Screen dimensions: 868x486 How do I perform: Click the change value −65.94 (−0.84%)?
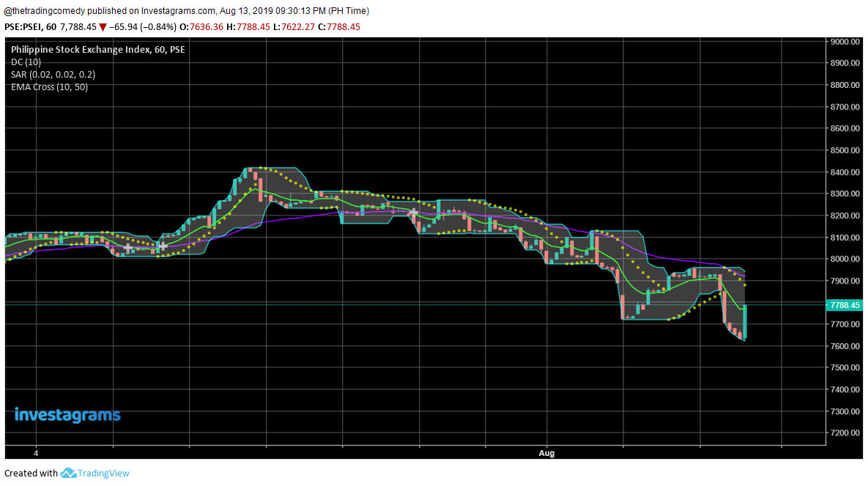pyautogui.click(x=143, y=26)
